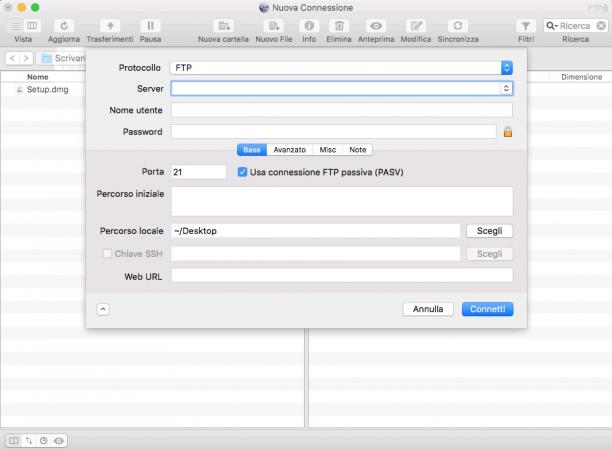Sort by the Nome column header
This screenshot has height=449, width=612.
tap(37, 77)
